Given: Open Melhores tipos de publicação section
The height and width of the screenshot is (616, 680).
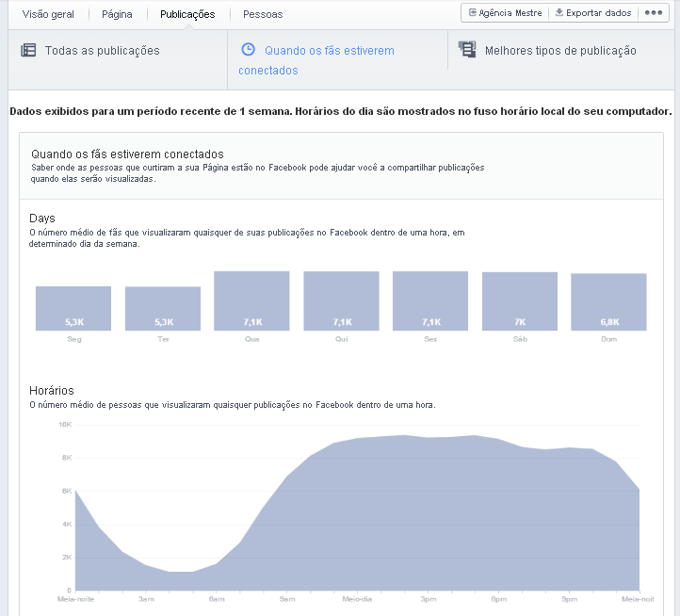Looking at the screenshot, I should (559, 51).
